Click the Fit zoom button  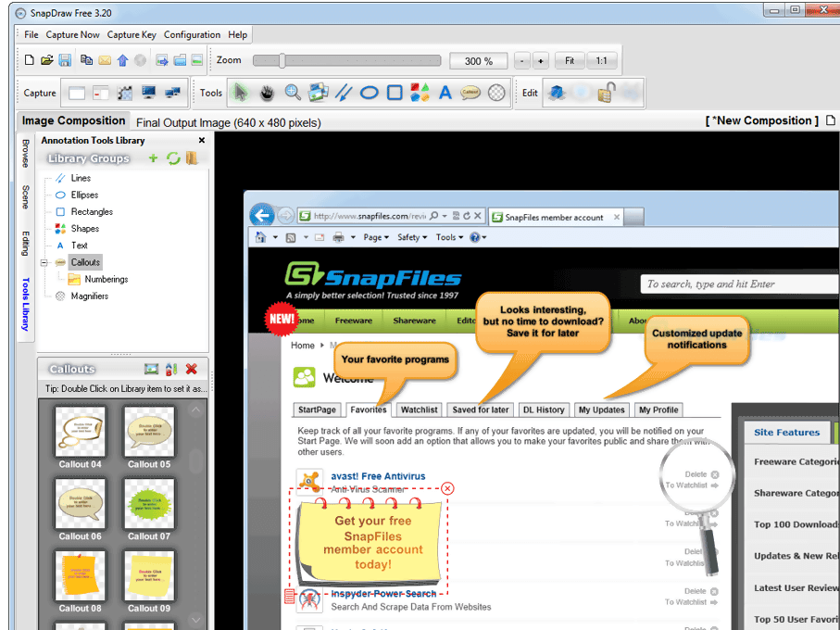pyautogui.click(x=570, y=61)
